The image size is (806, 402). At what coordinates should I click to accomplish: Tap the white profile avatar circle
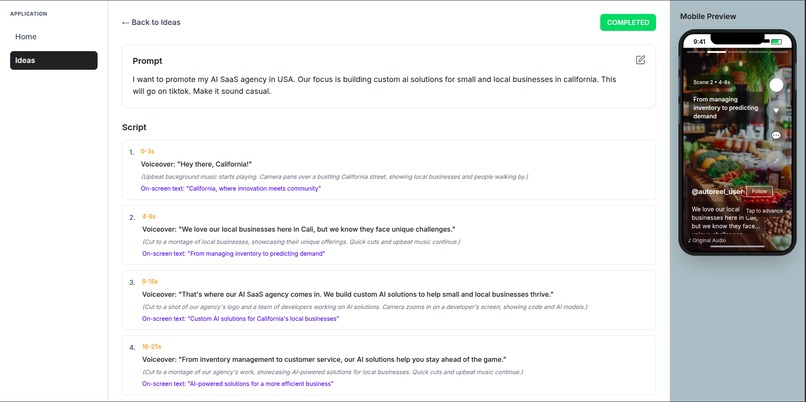click(776, 85)
